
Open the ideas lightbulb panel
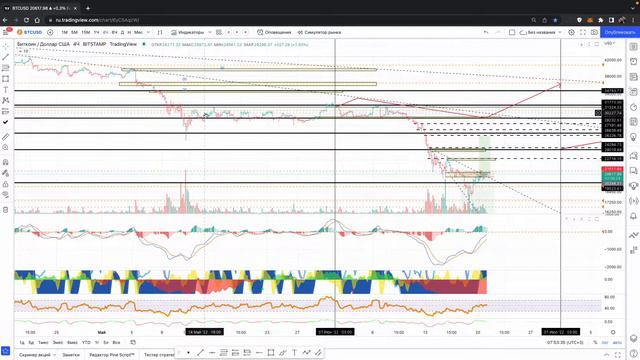pyautogui.click(x=633, y=137)
